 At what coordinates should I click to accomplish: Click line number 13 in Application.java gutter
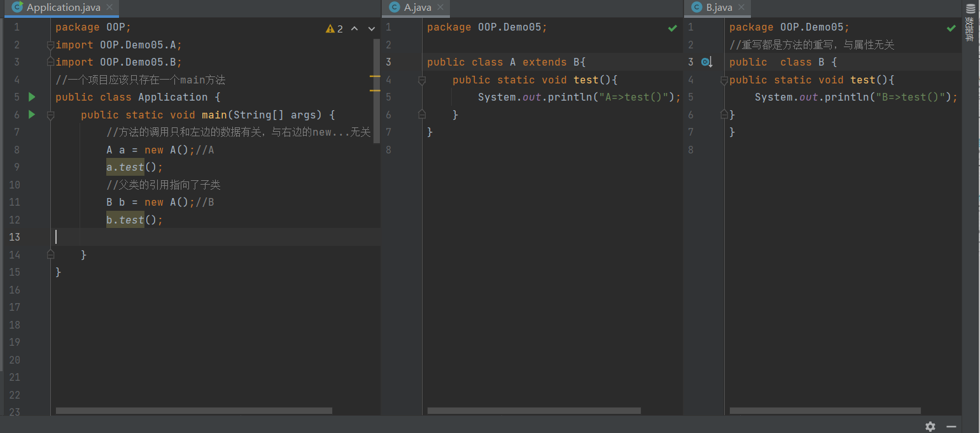[15, 237]
